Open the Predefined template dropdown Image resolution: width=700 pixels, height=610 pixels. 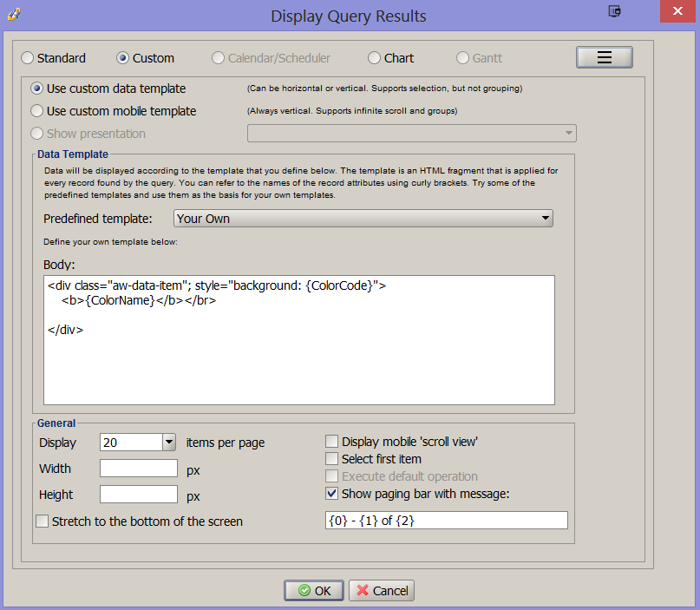coord(363,219)
